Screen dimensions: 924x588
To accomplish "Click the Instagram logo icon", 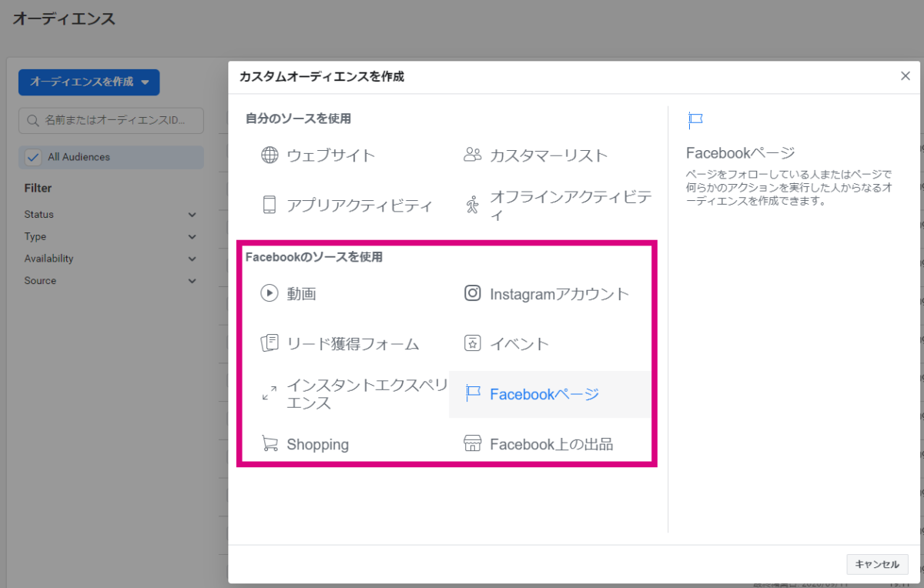I will click(473, 293).
